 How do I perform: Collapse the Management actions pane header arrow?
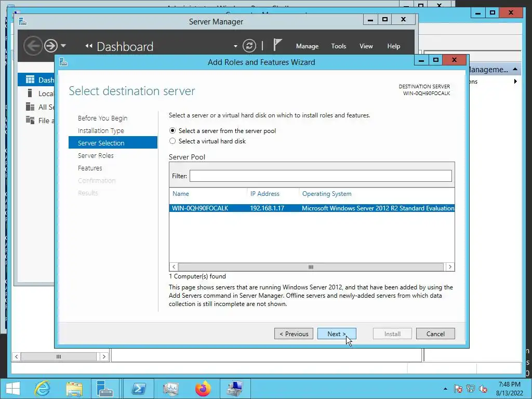pos(515,69)
